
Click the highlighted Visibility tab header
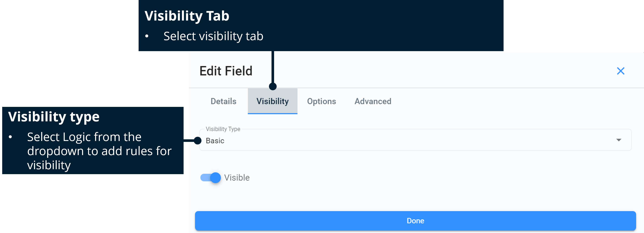click(x=272, y=101)
